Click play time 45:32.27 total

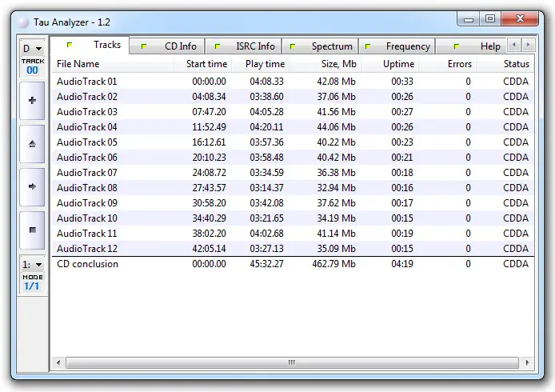(x=266, y=264)
